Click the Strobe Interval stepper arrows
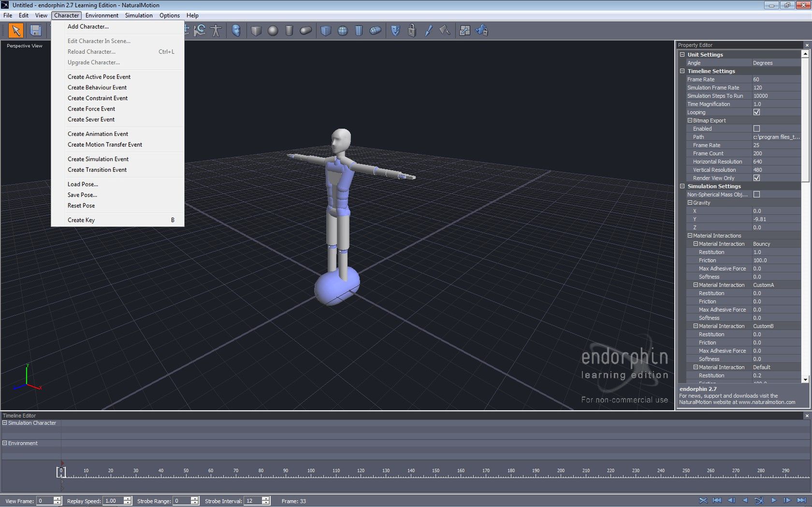Image resolution: width=812 pixels, height=507 pixels. (266, 501)
